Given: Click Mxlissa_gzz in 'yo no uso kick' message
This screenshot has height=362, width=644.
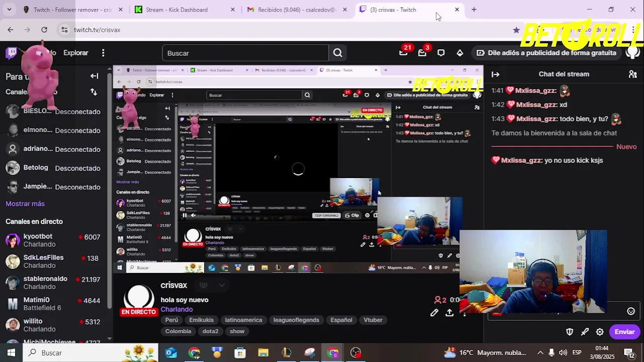Looking at the screenshot, I should click(x=521, y=160).
